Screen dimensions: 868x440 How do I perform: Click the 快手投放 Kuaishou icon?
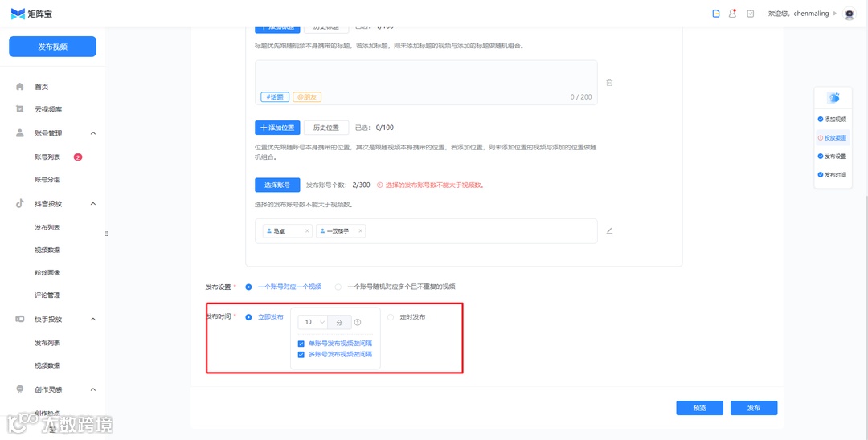[20, 319]
